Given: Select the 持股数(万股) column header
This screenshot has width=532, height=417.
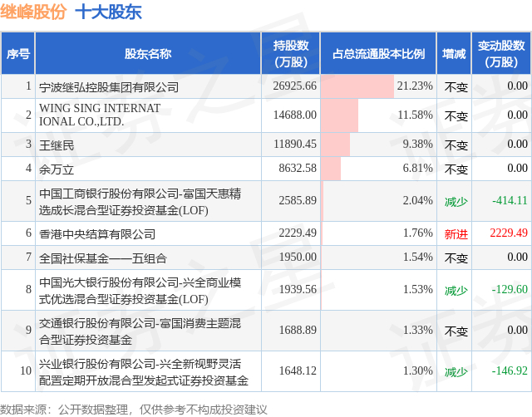Looking at the screenshot, I should click(x=291, y=53).
